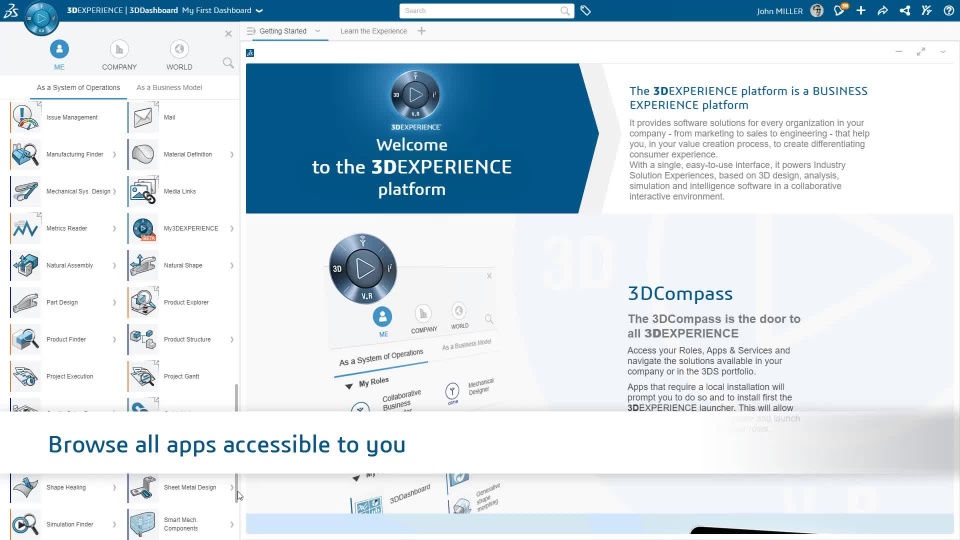Expand Product Structure options chevron

point(232,339)
